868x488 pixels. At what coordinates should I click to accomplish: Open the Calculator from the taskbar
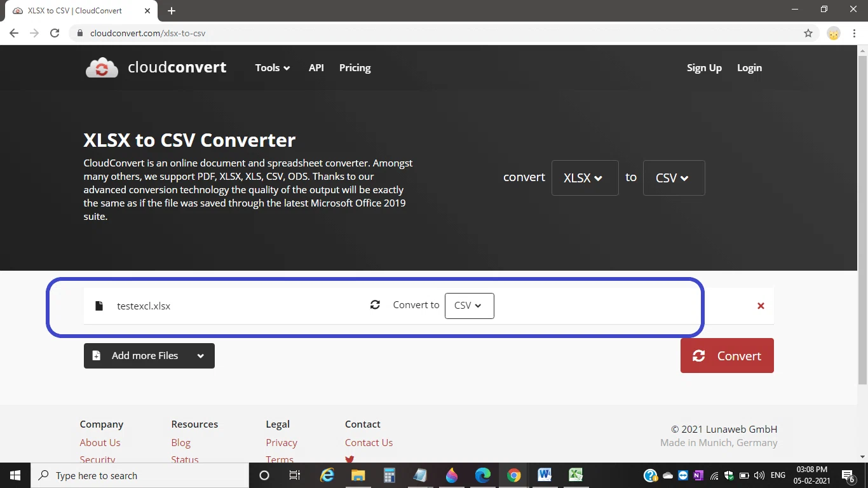(390, 475)
